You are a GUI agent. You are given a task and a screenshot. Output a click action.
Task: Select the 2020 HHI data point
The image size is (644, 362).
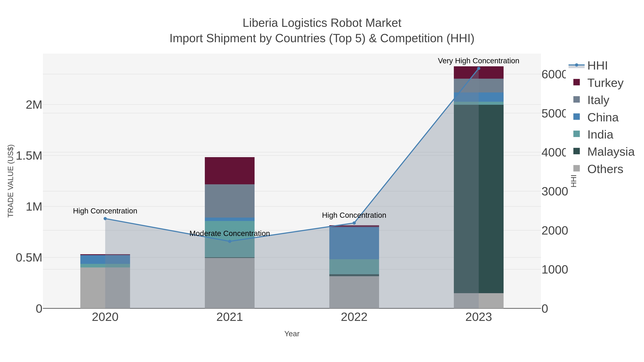(x=105, y=219)
